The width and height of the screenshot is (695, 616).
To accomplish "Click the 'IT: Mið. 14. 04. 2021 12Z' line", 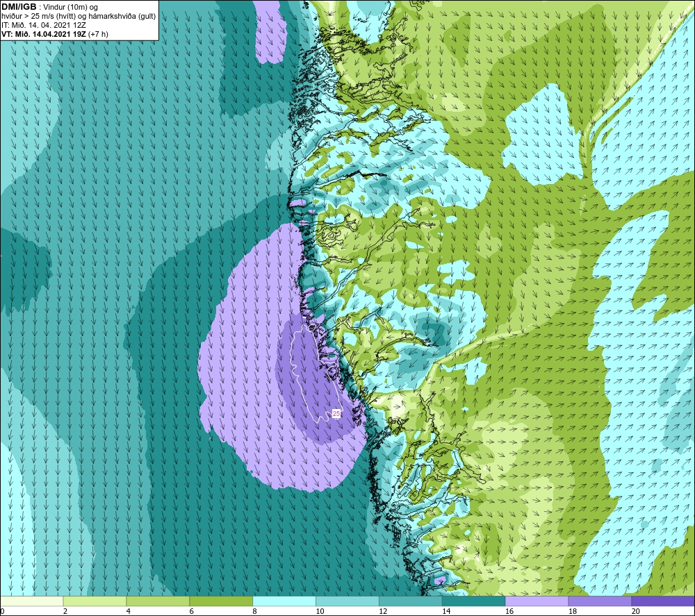I will pyautogui.click(x=43, y=25).
